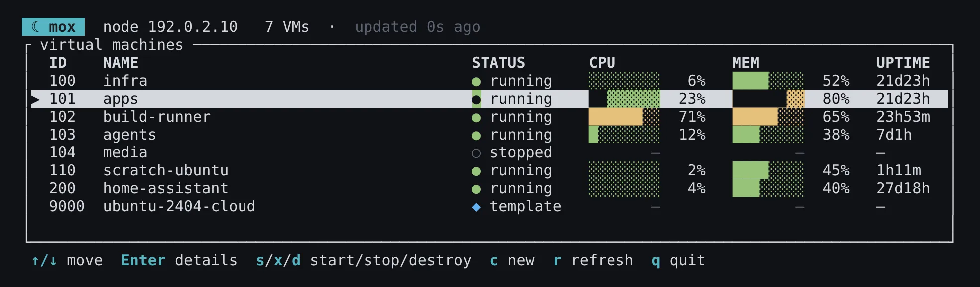Click the infra CPU usage bar

pos(624,81)
